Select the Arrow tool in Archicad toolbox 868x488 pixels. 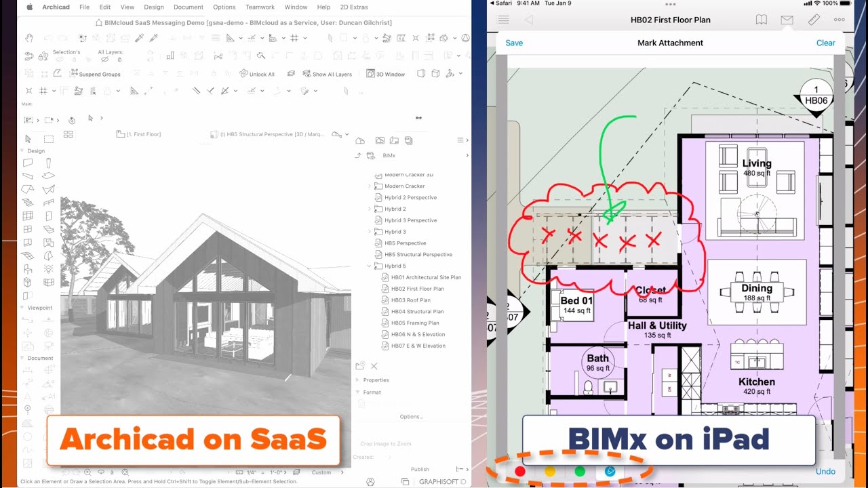coord(28,139)
